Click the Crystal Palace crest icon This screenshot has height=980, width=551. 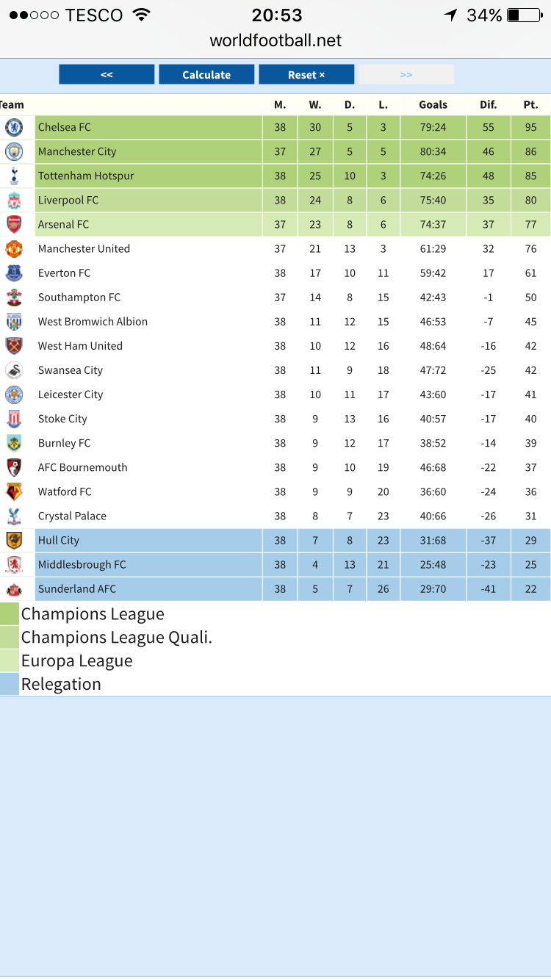click(x=14, y=516)
